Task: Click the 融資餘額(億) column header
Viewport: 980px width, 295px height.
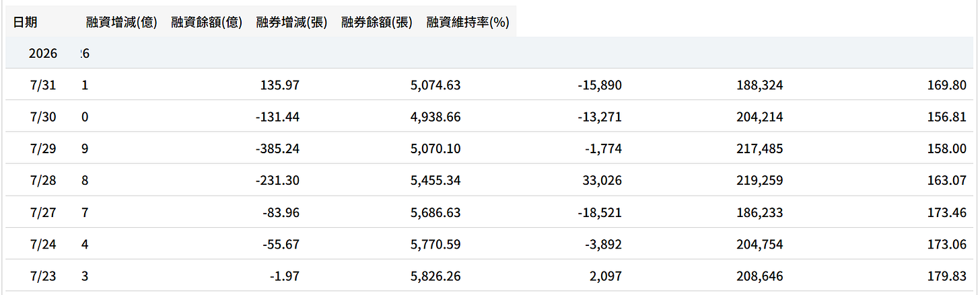Action: (207, 22)
